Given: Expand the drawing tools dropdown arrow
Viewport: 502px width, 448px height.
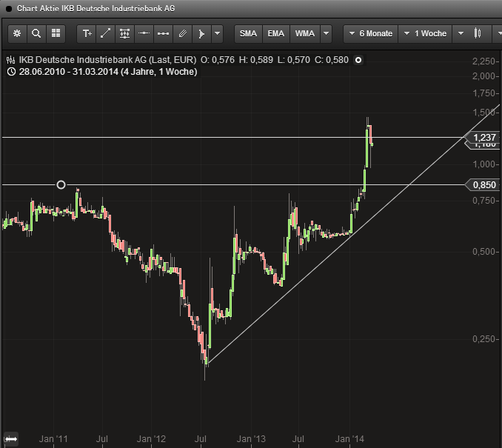Looking at the screenshot, I should coord(218,33).
